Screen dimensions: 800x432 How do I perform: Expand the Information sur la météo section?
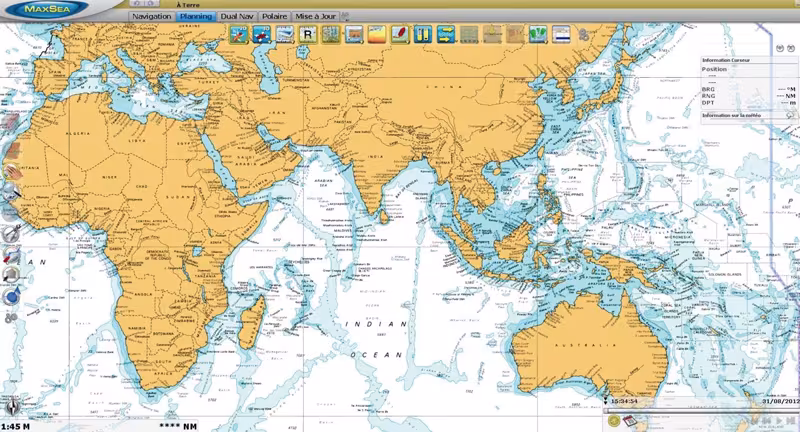pyautogui.click(x=748, y=116)
